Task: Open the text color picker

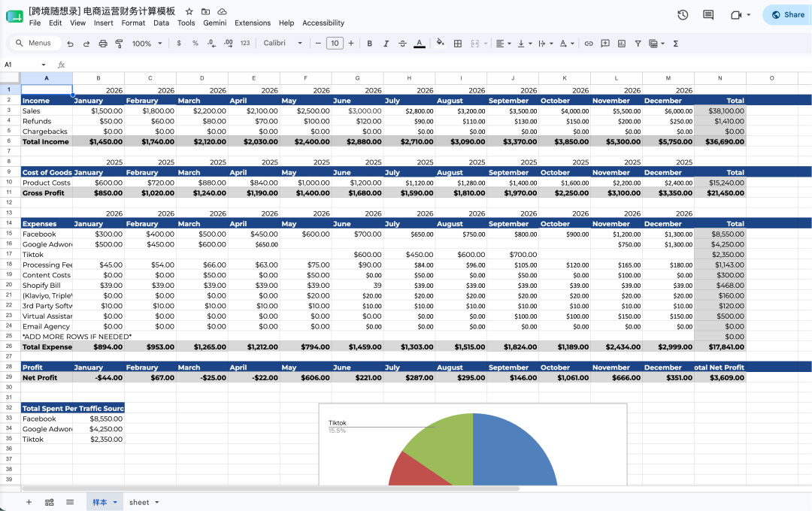Action: [x=420, y=44]
